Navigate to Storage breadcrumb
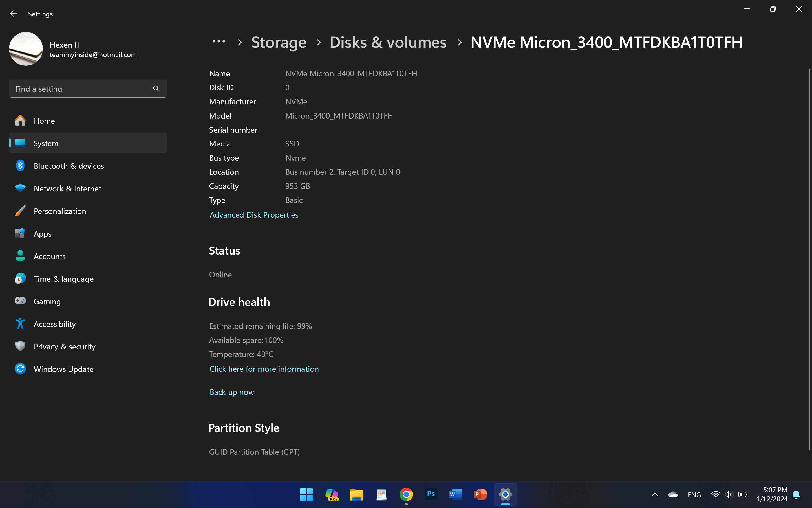 [279, 42]
